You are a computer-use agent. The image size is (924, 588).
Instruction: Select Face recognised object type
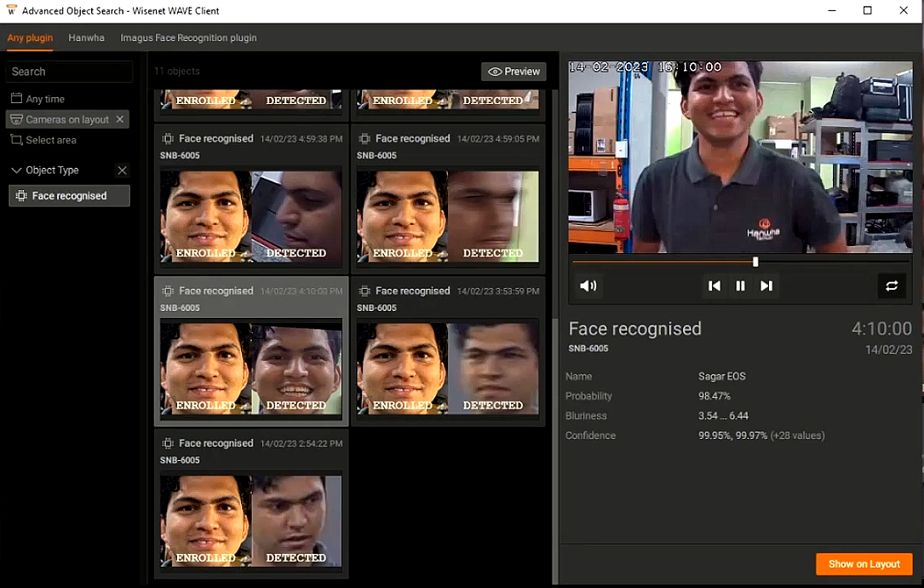pyautogui.click(x=69, y=196)
